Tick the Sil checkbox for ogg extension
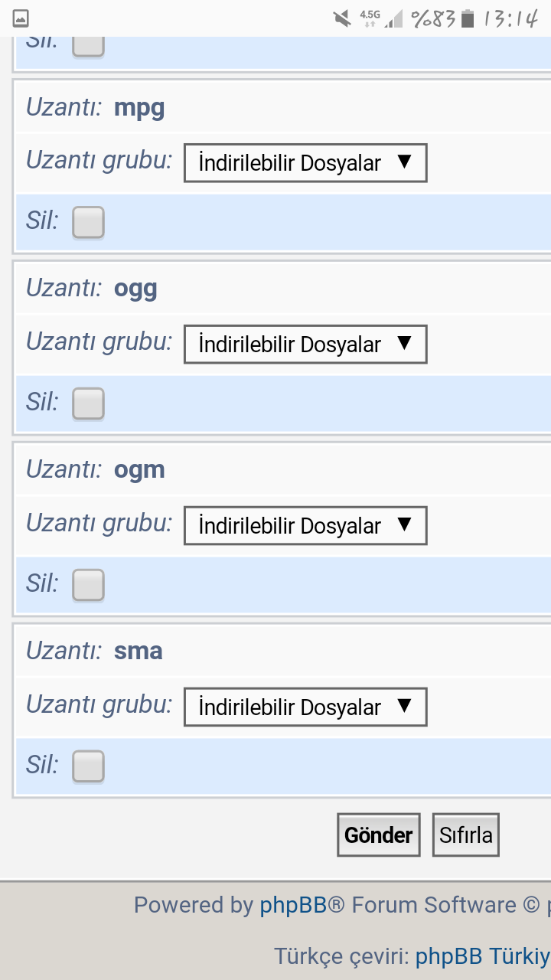 pyautogui.click(x=88, y=403)
